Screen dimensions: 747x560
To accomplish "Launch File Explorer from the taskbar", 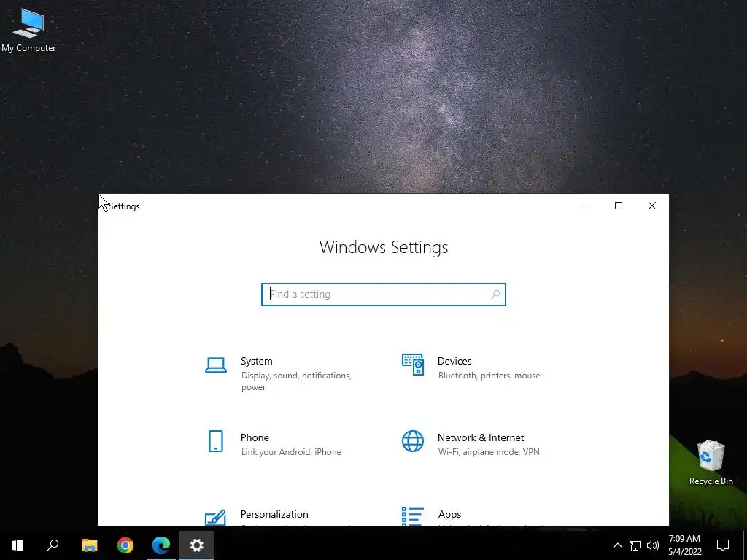I will pos(89,545).
